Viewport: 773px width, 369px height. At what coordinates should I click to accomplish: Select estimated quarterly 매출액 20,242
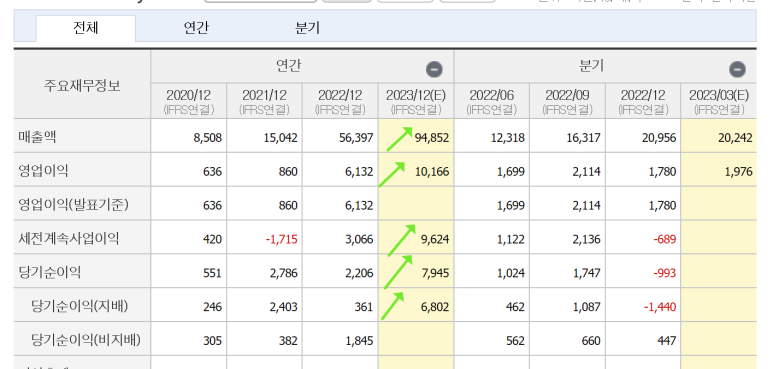pos(736,138)
